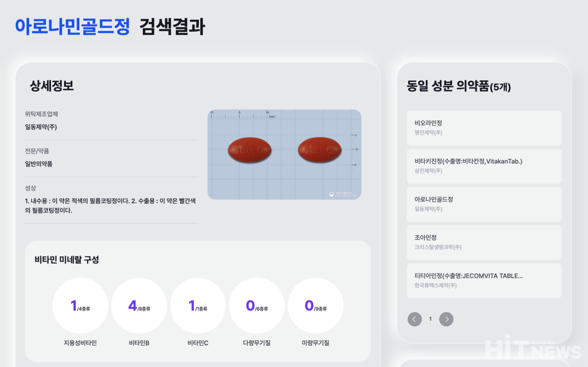Select the 비타민B composition circle showing 4/8종류

pyautogui.click(x=139, y=305)
